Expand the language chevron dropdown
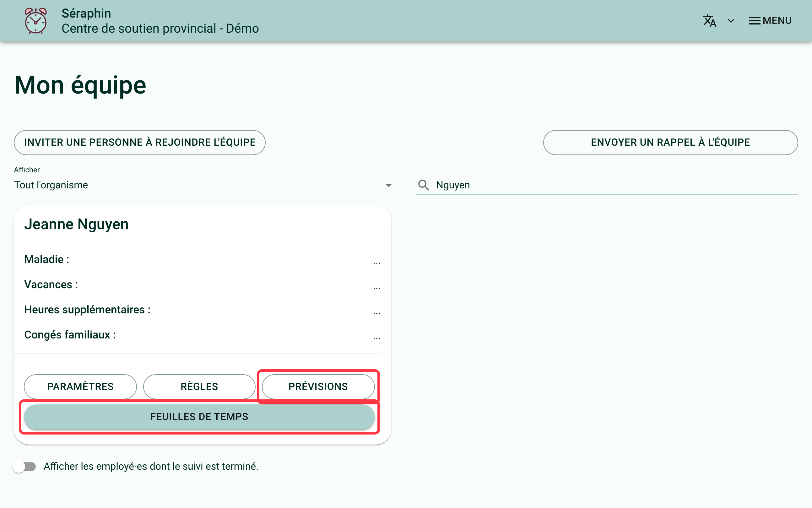The image size is (812, 508). tap(731, 21)
